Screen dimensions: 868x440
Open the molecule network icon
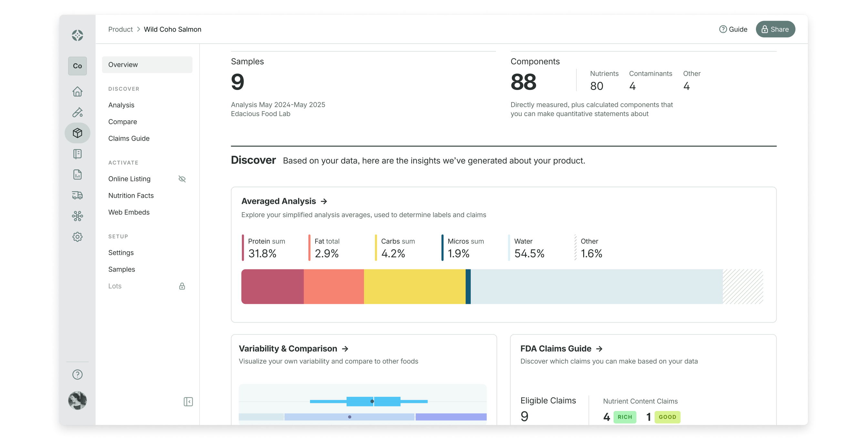77,216
